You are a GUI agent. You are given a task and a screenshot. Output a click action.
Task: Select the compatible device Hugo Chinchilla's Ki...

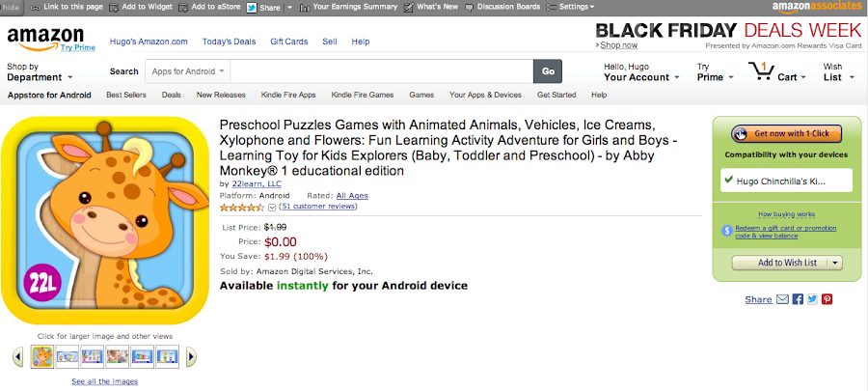(x=786, y=180)
